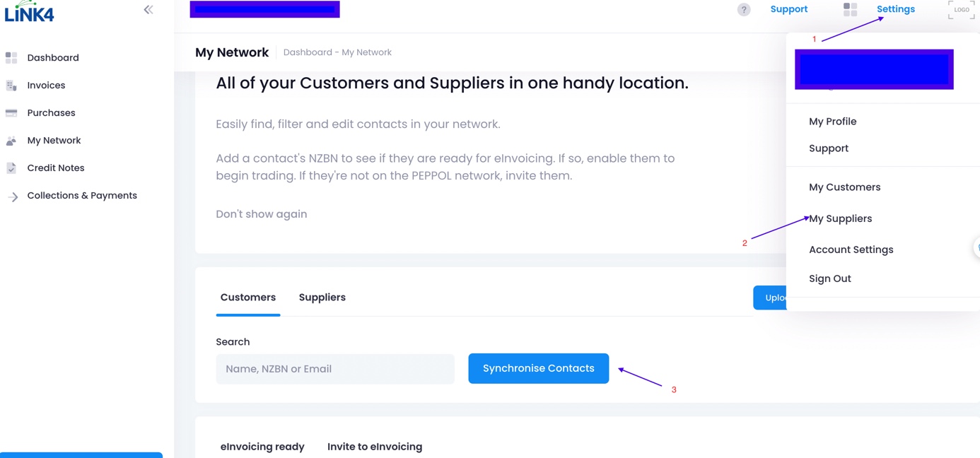Switch to the Suppliers tab
Screen dimensions: 980x458
coord(322,298)
